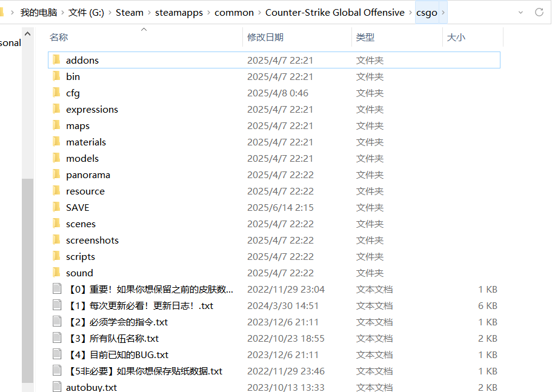Click the date 2025/6/14 2:15
The image size is (555, 392).
pos(281,207)
